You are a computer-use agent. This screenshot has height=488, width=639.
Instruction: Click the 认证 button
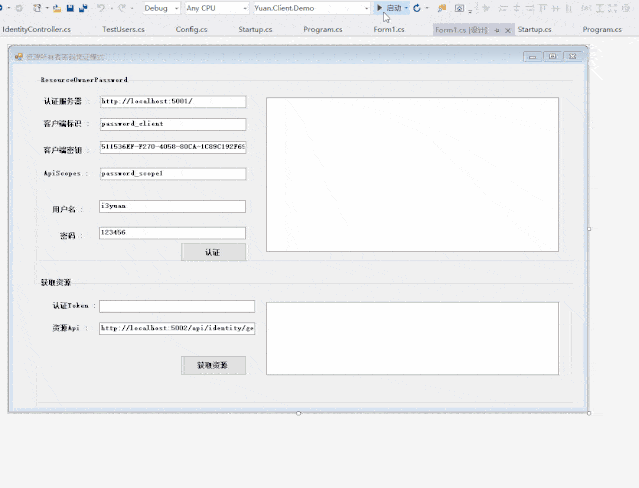coord(213,252)
